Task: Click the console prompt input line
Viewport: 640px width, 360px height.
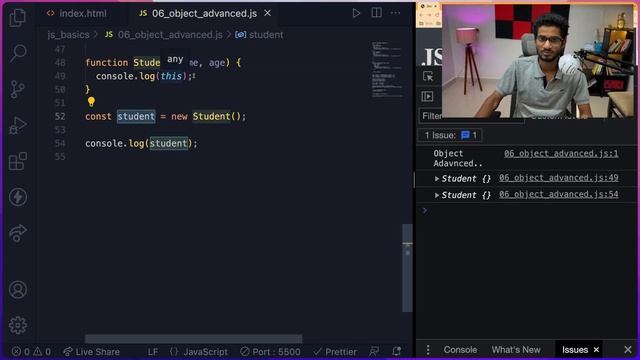Action: (527, 210)
